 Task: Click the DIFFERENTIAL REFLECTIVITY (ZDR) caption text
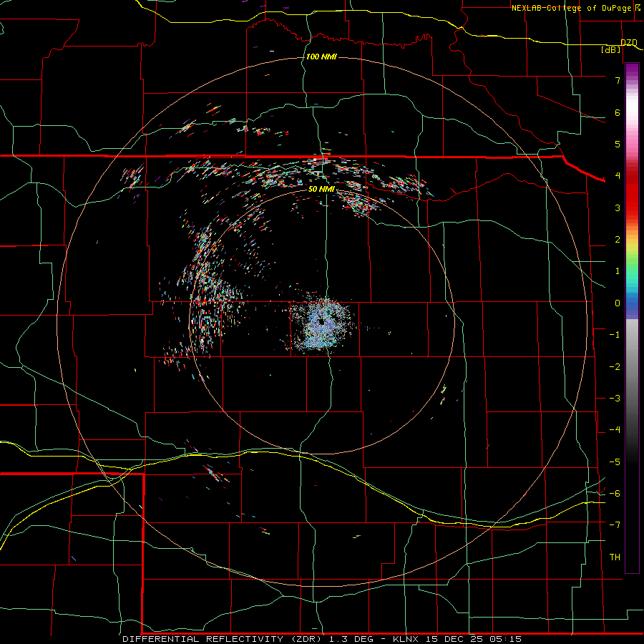tap(223, 639)
